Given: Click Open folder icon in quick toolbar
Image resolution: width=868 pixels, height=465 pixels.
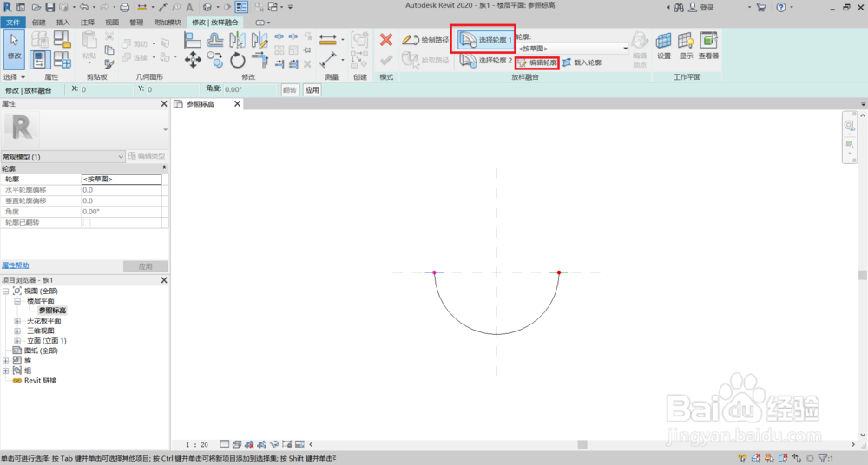Looking at the screenshot, I should click(36, 7).
